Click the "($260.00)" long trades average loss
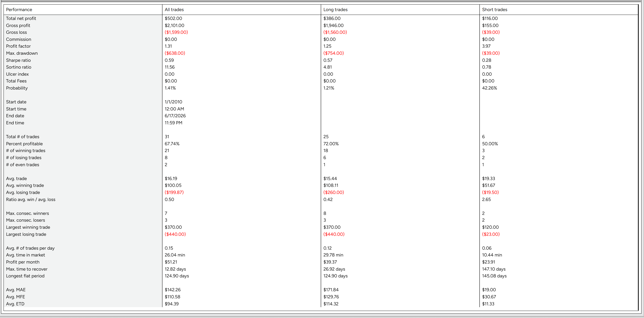 coord(334,192)
